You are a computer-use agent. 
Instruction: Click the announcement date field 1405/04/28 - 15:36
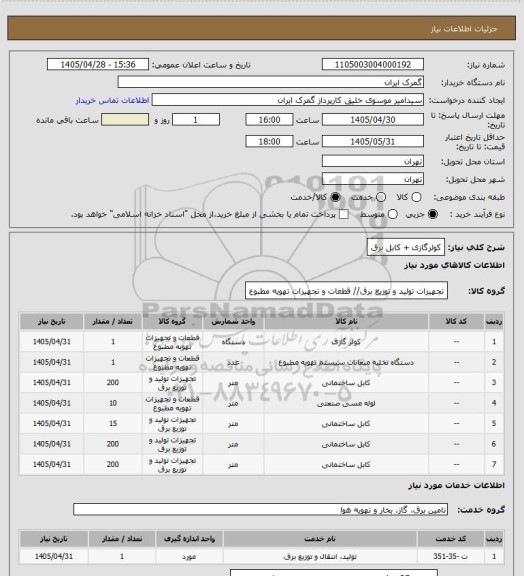click(x=98, y=64)
